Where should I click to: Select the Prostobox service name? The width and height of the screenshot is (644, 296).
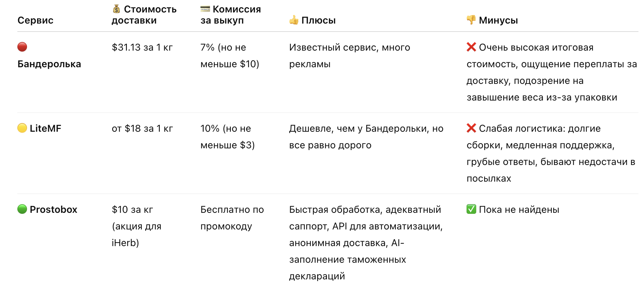click(53, 210)
